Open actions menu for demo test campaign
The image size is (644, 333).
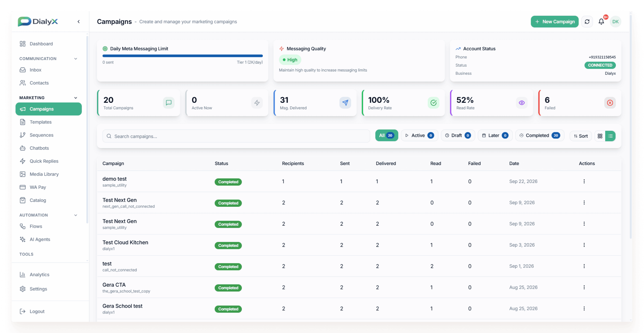click(584, 181)
